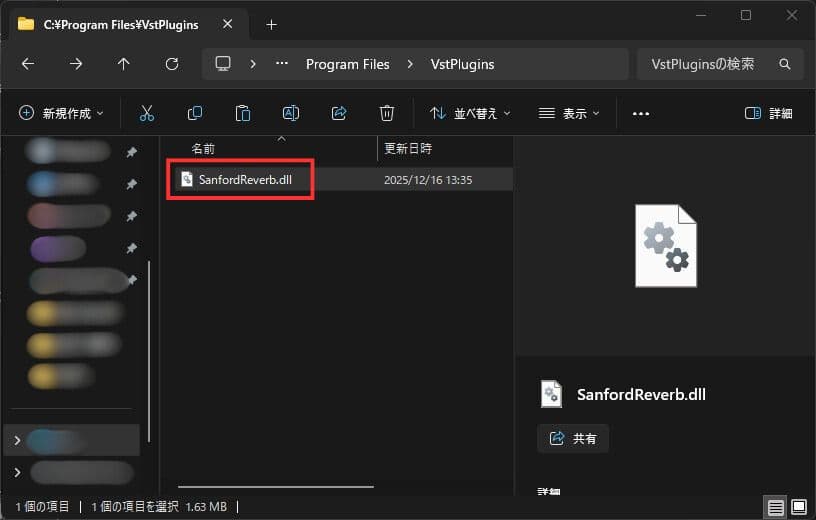The image size is (816, 520).
Task: Switch to details list view in status bar
Action: (775, 507)
